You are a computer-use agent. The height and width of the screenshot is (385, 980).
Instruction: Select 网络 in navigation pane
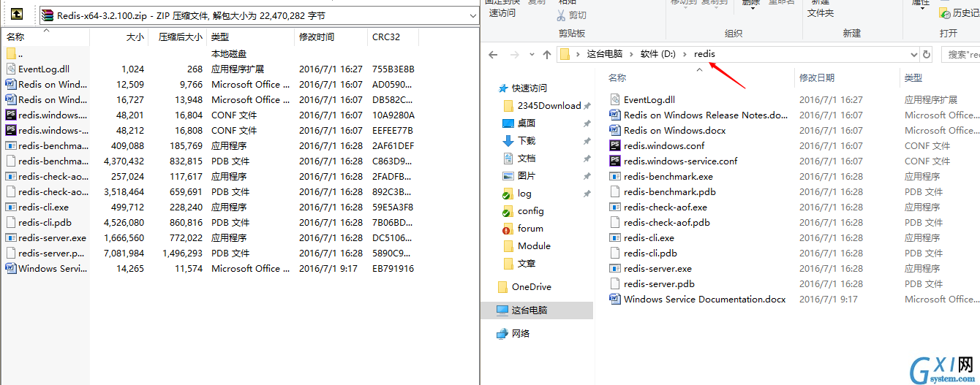pos(521,333)
